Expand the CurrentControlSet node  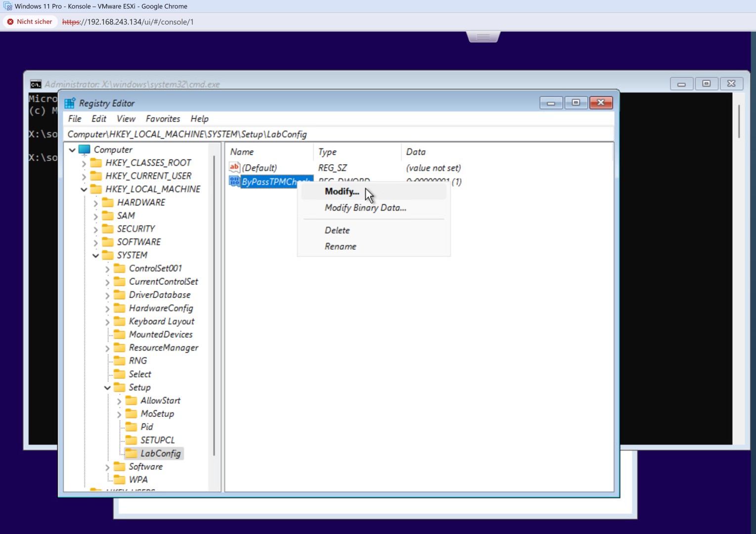[107, 282]
